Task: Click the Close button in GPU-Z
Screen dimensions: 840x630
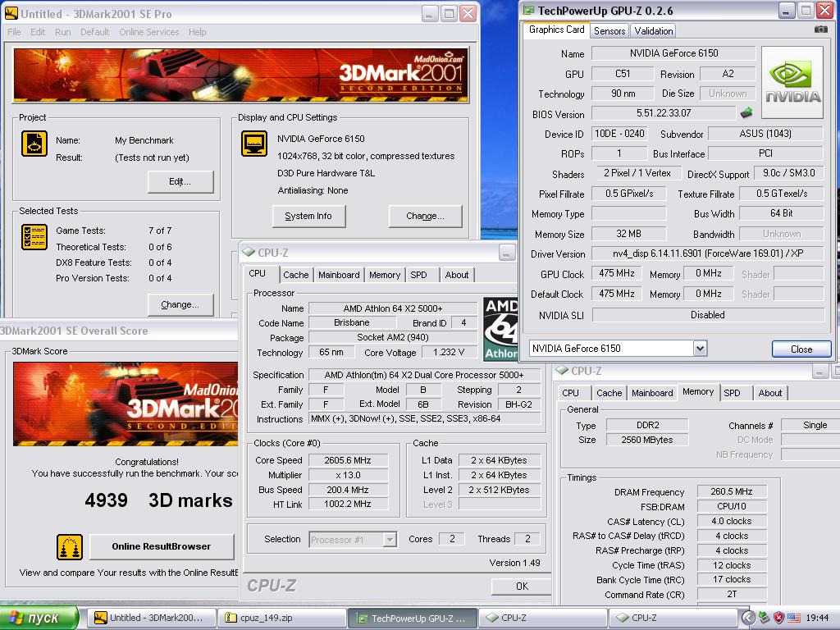Action: [801, 349]
